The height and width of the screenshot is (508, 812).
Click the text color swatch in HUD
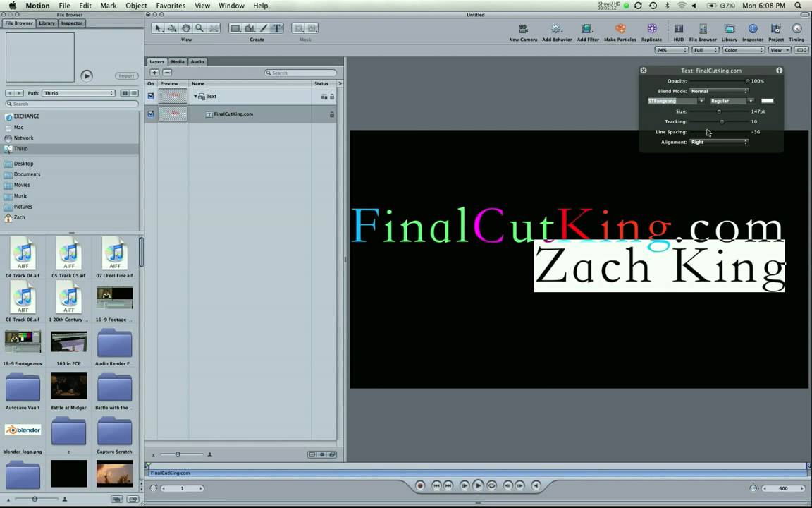pyautogui.click(x=767, y=101)
